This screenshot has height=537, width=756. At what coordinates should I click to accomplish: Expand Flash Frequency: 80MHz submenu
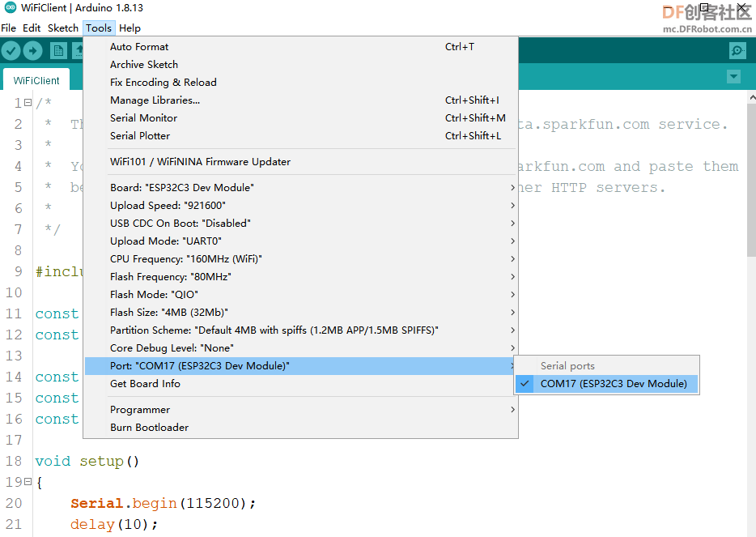tap(300, 277)
